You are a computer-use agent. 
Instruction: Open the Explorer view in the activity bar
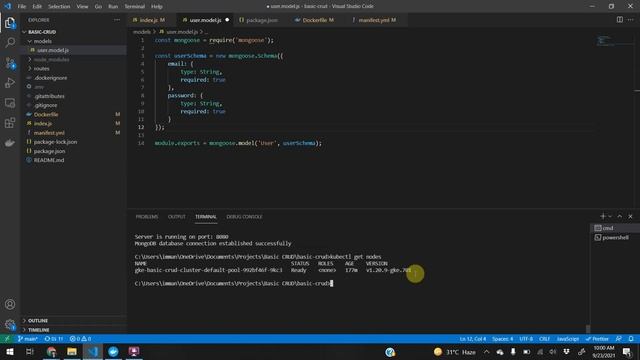[10, 23]
